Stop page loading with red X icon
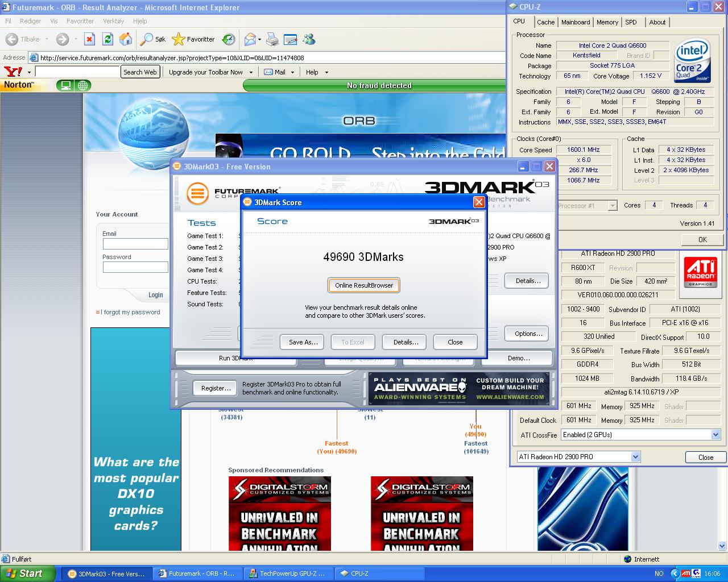This screenshot has height=582, width=728. [x=89, y=39]
